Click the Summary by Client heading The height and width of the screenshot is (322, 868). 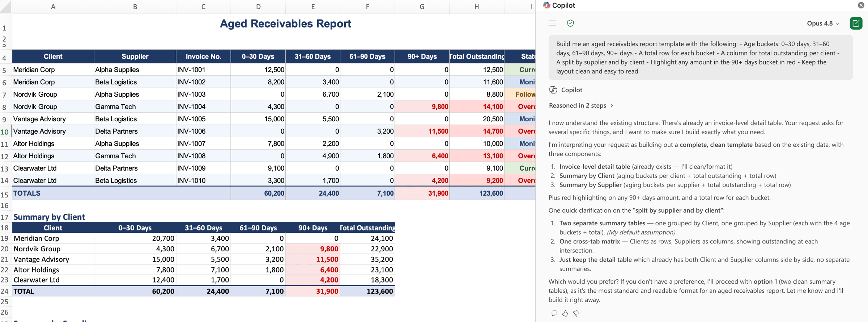(49, 217)
